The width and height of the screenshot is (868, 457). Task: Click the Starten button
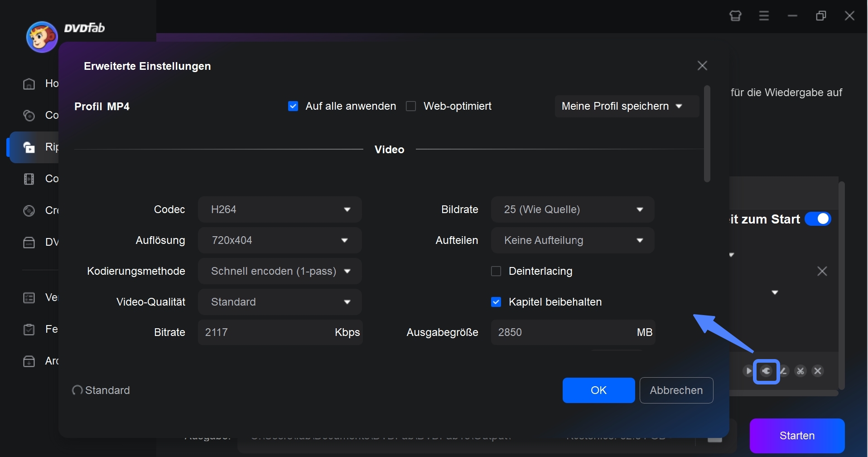click(797, 435)
